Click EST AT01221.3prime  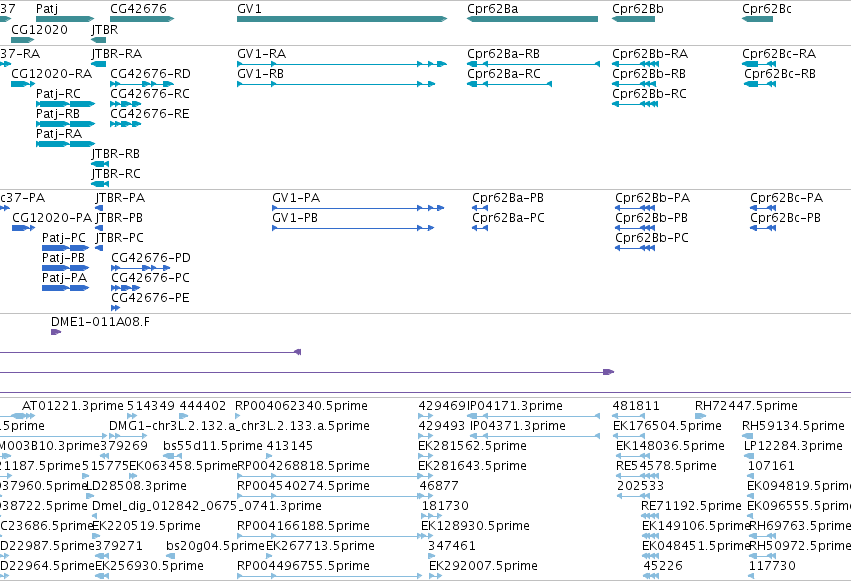pyautogui.click(x=22, y=416)
